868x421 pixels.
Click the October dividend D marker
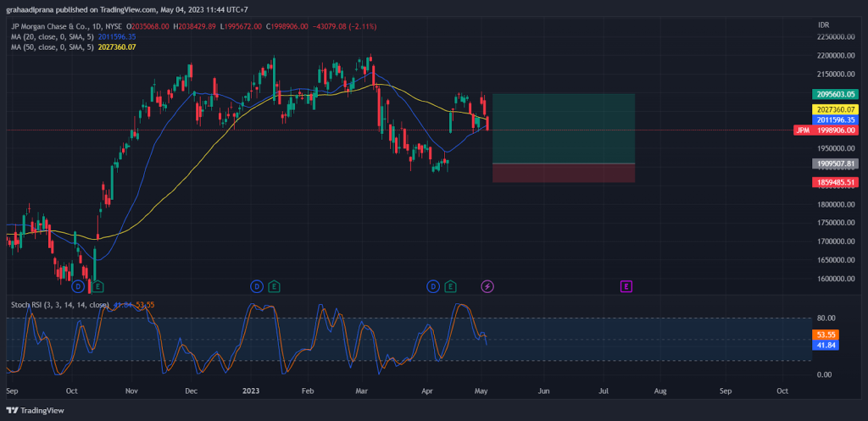click(x=78, y=286)
